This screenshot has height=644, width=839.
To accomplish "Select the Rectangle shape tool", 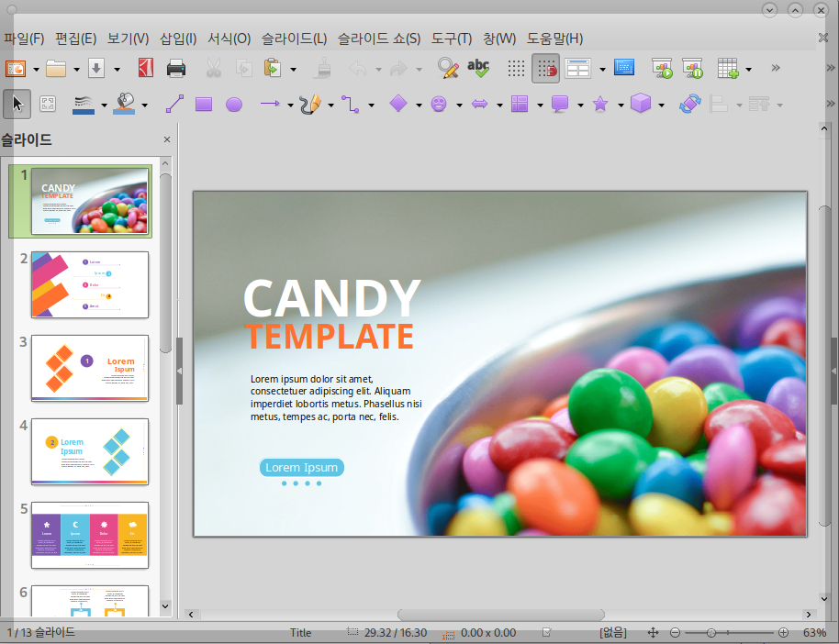I will click(x=204, y=105).
